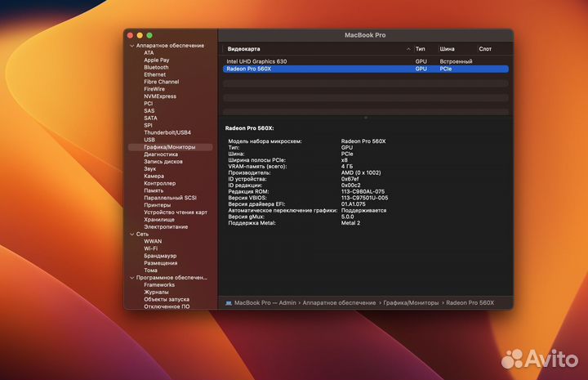This screenshot has height=380, width=588.
Task: Select USB in sidebar
Action: [x=149, y=140]
